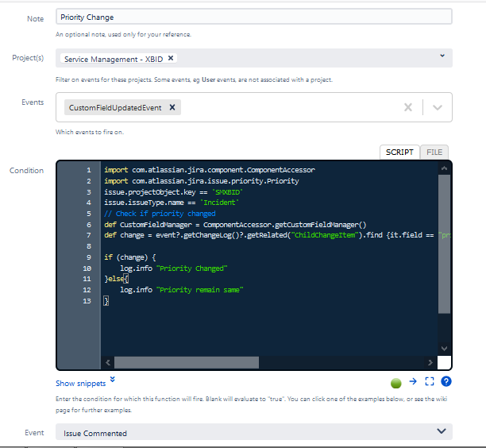
Task: Click the first import ComponentAccessor line
Action: tap(210, 170)
